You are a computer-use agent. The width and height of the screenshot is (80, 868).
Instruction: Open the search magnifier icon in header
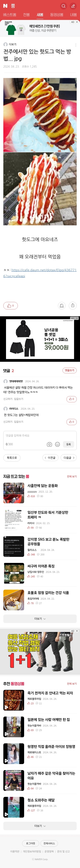(63, 6)
